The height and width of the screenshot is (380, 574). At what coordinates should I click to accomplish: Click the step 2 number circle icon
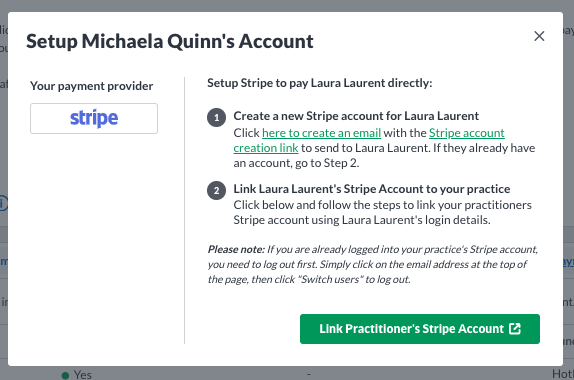point(216,190)
